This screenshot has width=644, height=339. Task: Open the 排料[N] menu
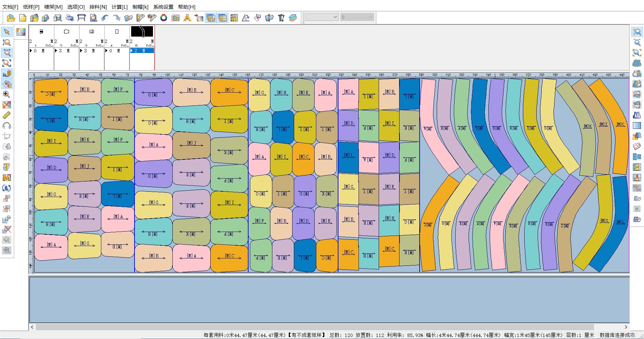(x=98, y=7)
